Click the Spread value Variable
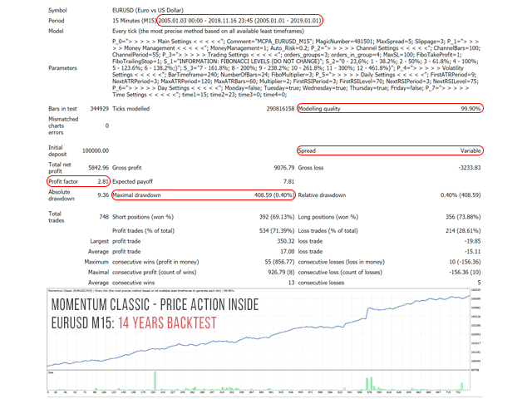 (x=470, y=150)
